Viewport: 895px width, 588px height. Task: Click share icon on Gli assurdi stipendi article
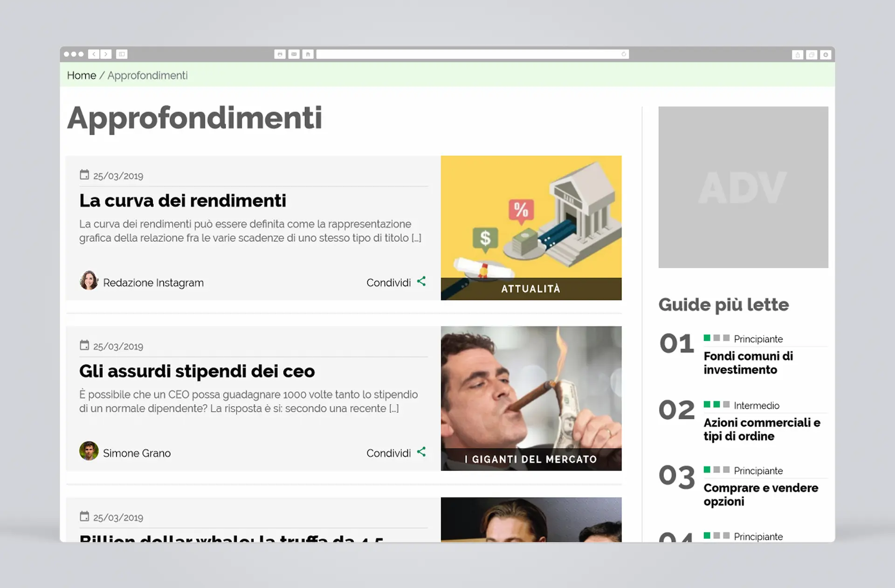pos(421,452)
